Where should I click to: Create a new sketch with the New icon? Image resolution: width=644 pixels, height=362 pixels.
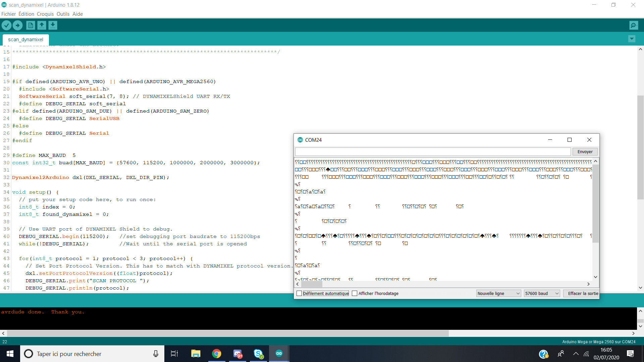point(31,25)
